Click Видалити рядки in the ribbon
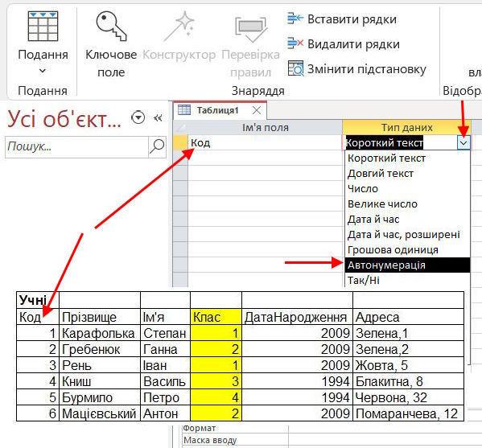Viewport: 482px width, 448px height. pyautogui.click(x=344, y=44)
